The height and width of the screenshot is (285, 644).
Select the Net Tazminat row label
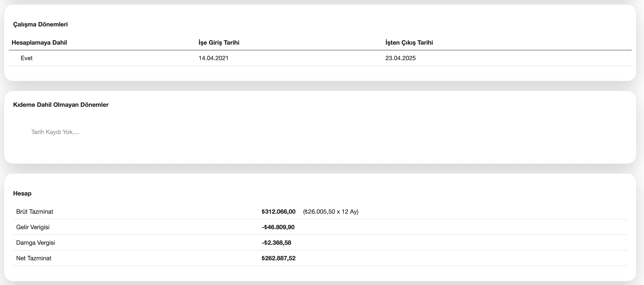pyautogui.click(x=34, y=258)
